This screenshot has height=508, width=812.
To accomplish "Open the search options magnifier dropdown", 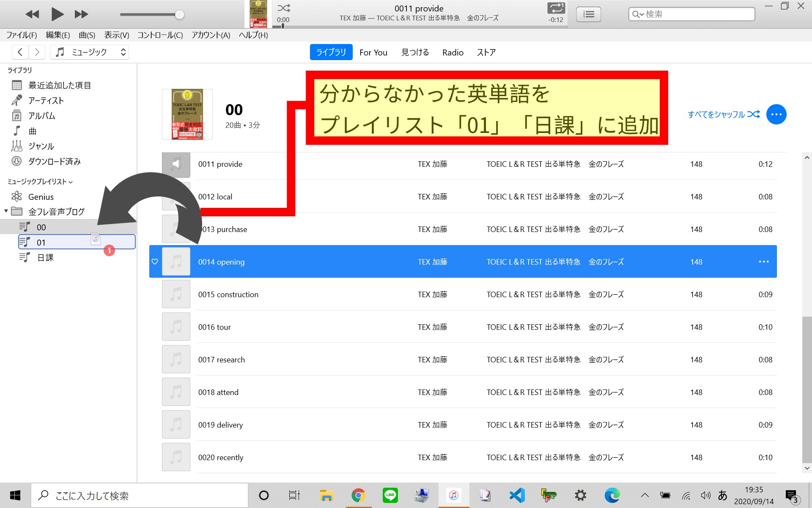I will tap(638, 14).
